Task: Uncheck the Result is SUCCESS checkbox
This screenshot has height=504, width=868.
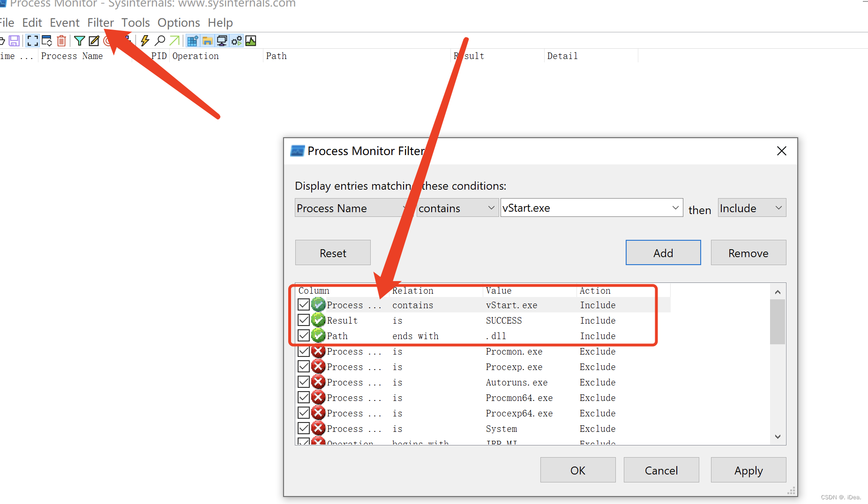Action: [304, 320]
